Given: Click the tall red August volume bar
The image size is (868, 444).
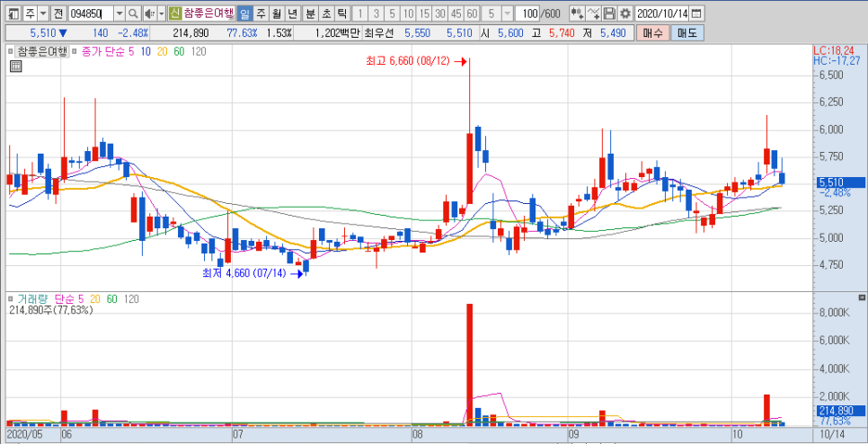Looking at the screenshot, I should coord(469,364).
